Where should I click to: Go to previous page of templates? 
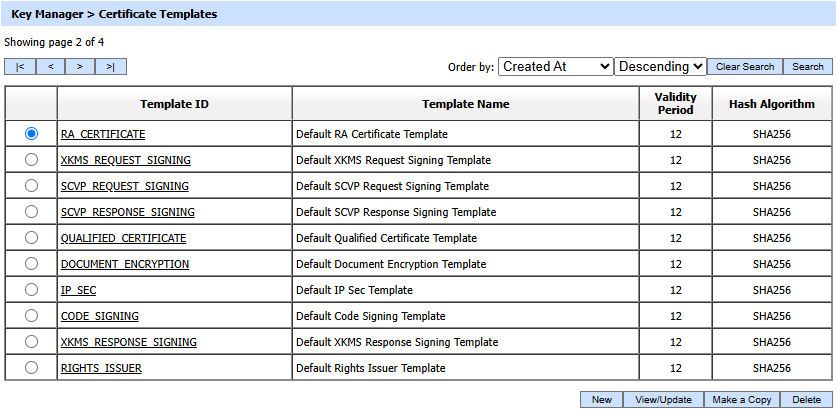pyautogui.click(x=50, y=67)
